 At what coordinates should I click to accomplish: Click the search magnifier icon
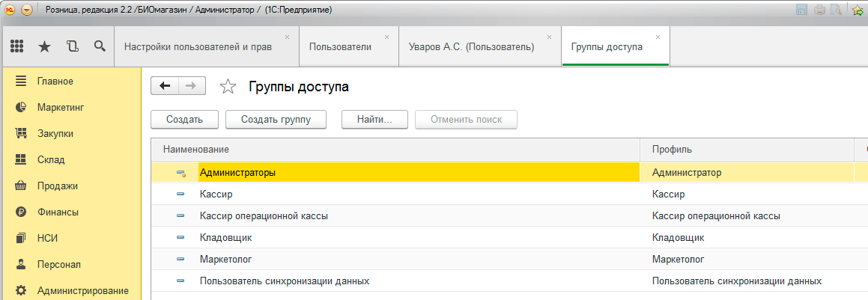tap(100, 46)
